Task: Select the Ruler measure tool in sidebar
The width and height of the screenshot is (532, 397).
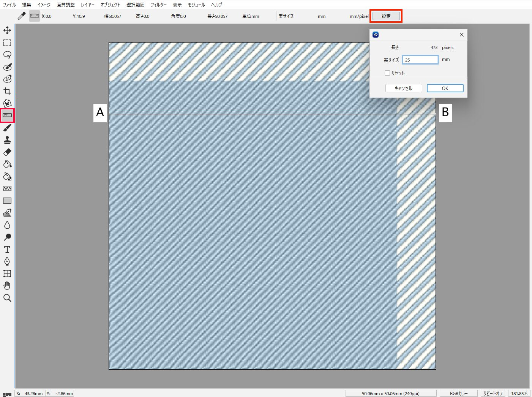Action: [7, 115]
